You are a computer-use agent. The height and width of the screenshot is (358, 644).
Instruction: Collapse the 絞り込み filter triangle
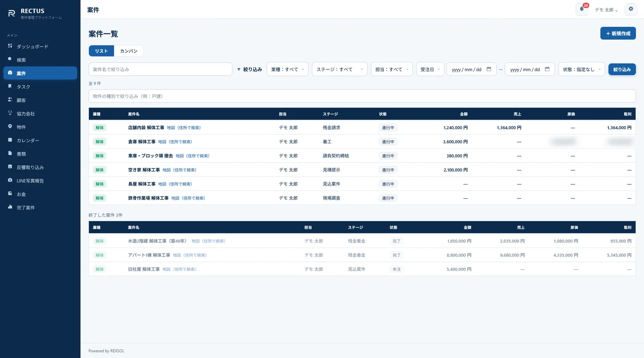click(x=239, y=69)
